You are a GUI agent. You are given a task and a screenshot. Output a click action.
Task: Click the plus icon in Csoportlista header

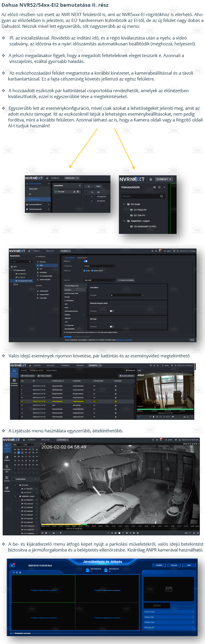pos(80,186)
